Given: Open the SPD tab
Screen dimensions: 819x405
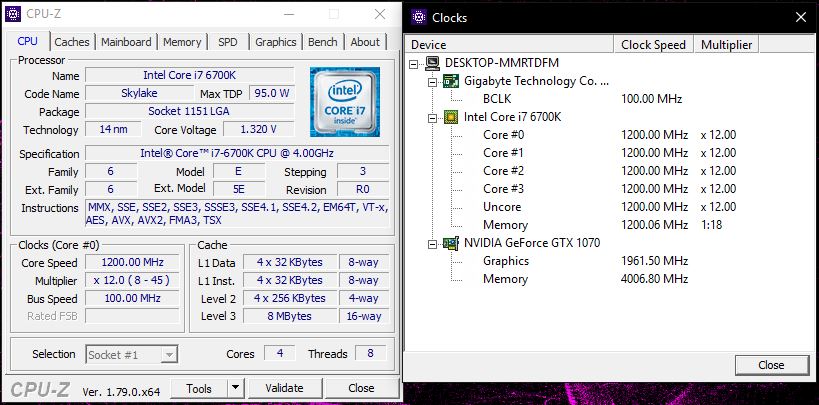Looking at the screenshot, I should point(228,42).
